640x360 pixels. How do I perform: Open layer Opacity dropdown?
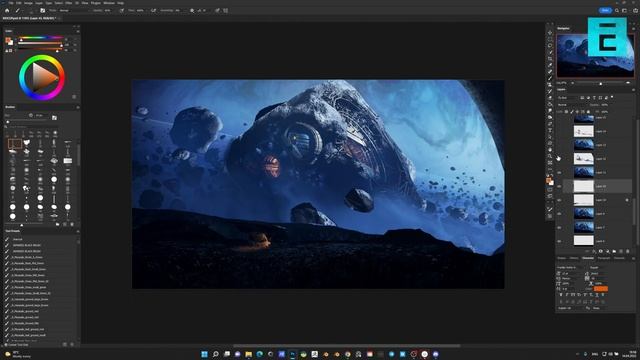pos(606,105)
